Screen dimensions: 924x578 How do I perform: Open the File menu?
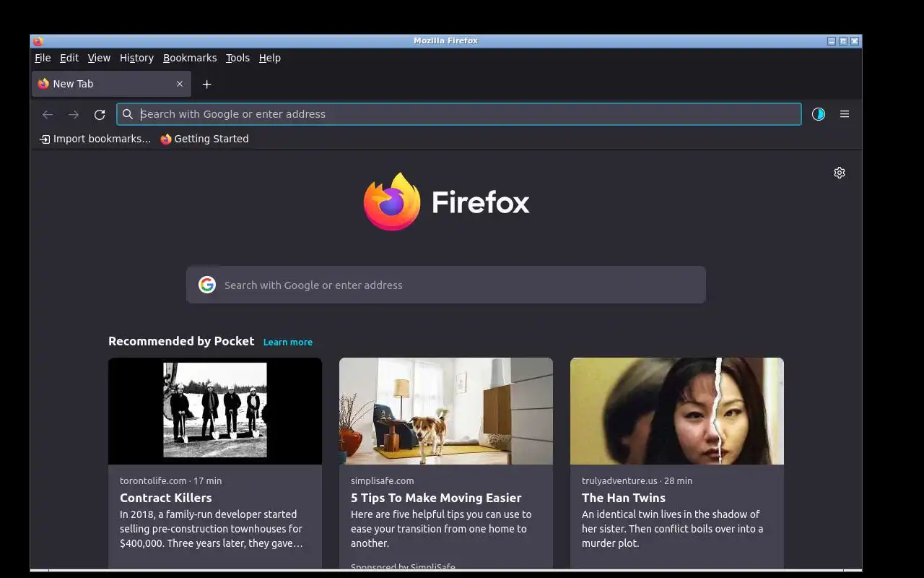pyautogui.click(x=43, y=58)
